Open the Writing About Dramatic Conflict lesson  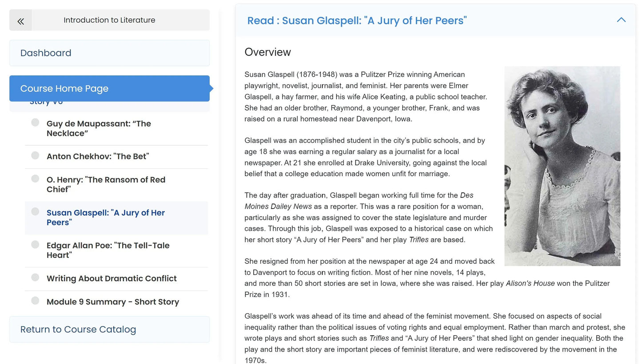pyautogui.click(x=112, y=278)
